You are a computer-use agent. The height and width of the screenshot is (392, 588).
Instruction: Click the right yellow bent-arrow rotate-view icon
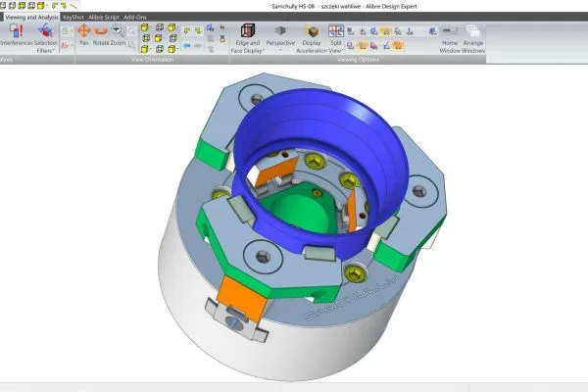198,30
